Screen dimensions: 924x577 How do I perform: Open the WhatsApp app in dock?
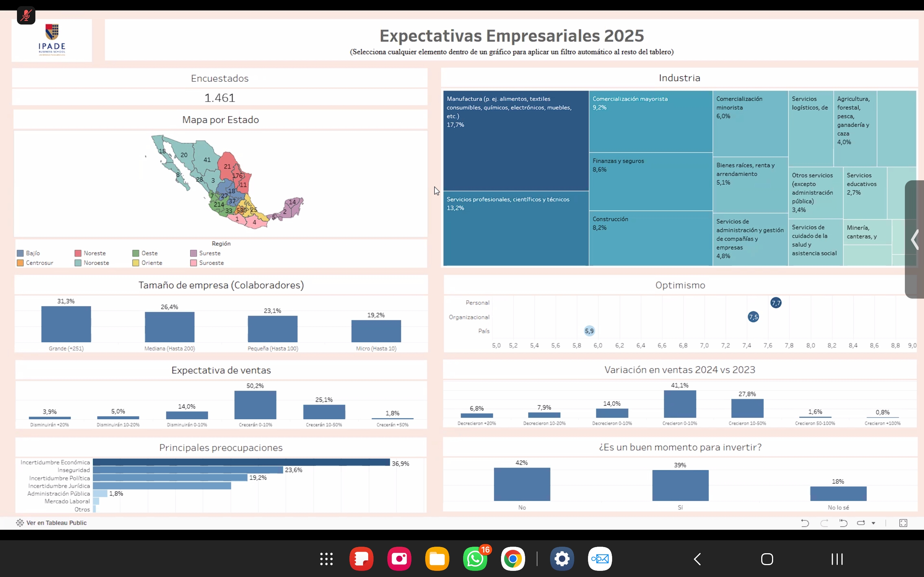click(475, 559)
